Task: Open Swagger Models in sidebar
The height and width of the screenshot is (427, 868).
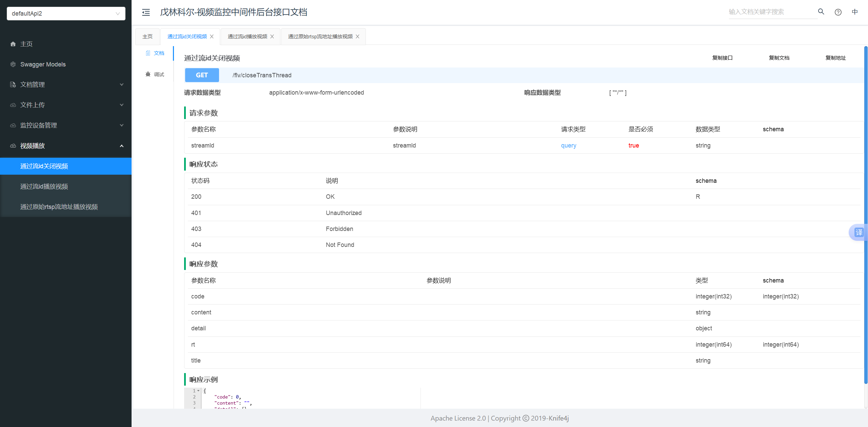Action: pos(43,64)
